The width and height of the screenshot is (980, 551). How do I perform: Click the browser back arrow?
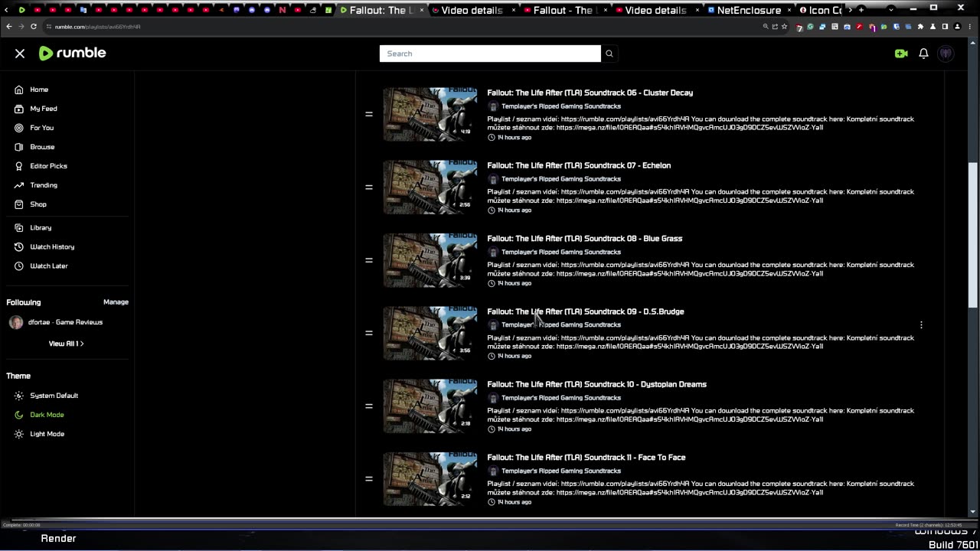[x=9, y=27]
